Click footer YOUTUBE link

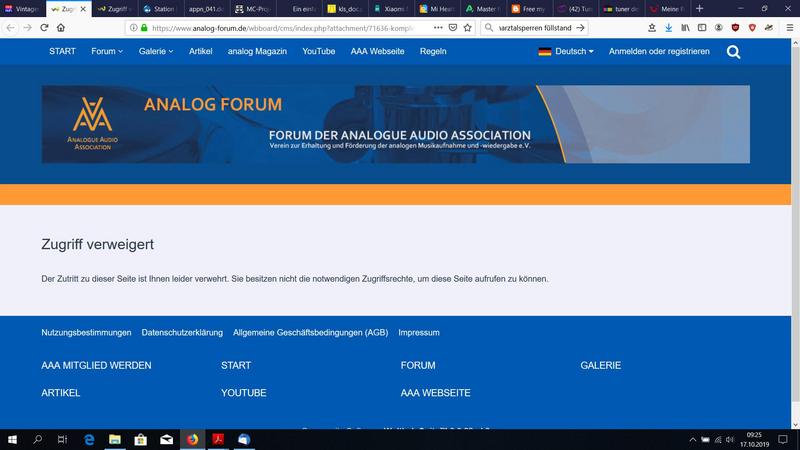(243, 393)
